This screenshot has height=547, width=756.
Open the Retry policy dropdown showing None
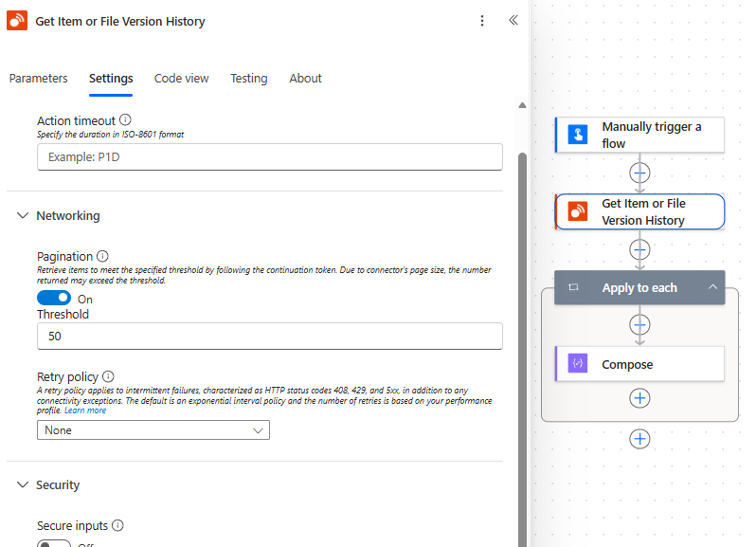pos(153,429)
